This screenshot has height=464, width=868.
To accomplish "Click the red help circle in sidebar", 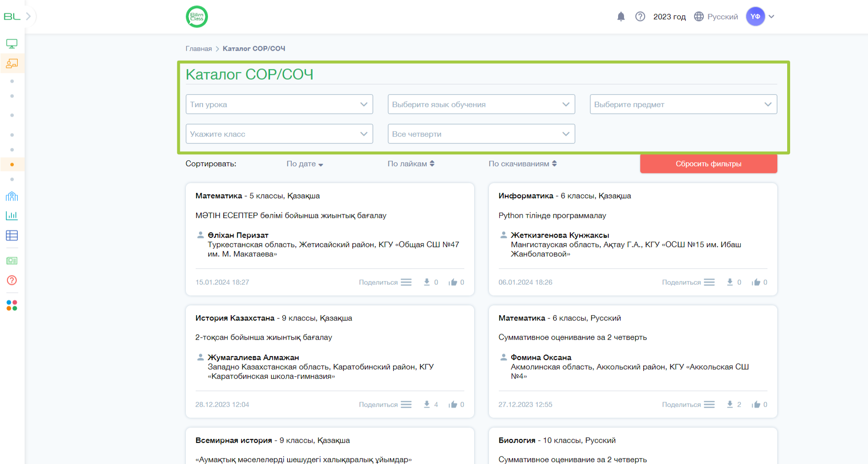I will point(12,281).
